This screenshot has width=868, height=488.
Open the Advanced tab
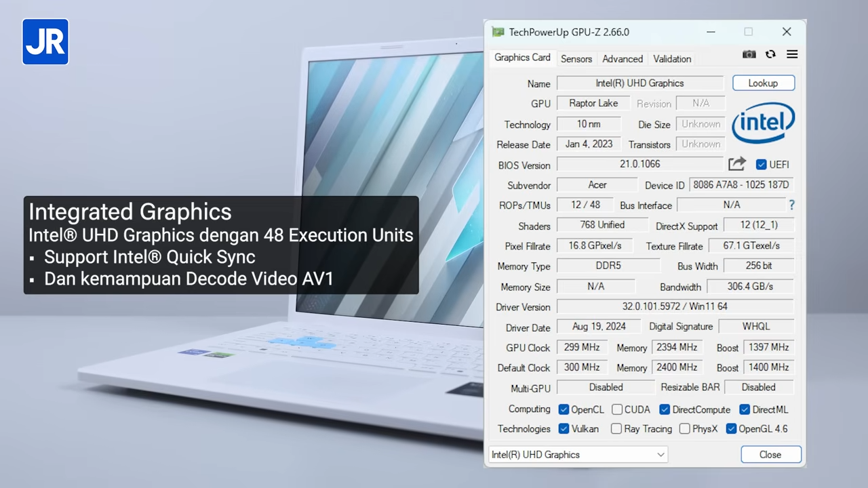(622, 59)
